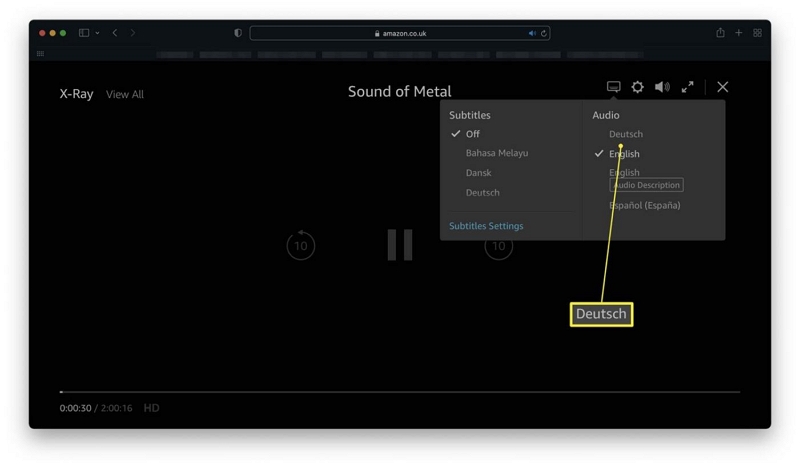The width and height of the screenshot is (800, 467).
Task: Click the video progress bar
Action: (400, 392)
